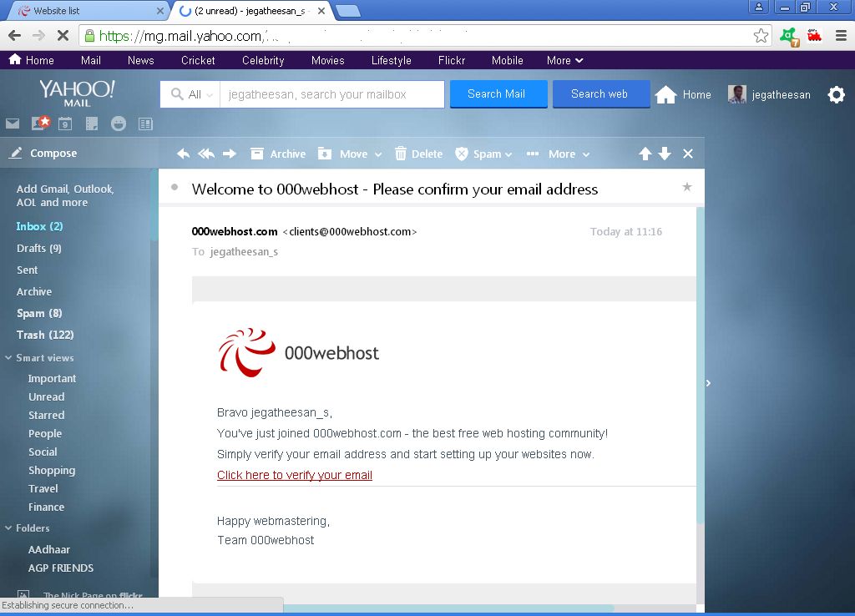Select the Starred smart view
The width and height of the screenshot is (855, 616).
(x=47, y=416)
